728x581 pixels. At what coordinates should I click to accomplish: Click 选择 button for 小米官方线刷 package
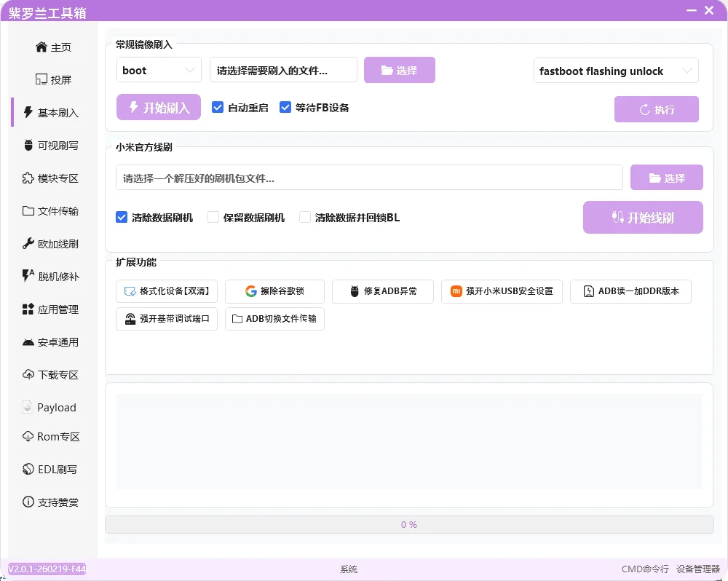(667, 178)
